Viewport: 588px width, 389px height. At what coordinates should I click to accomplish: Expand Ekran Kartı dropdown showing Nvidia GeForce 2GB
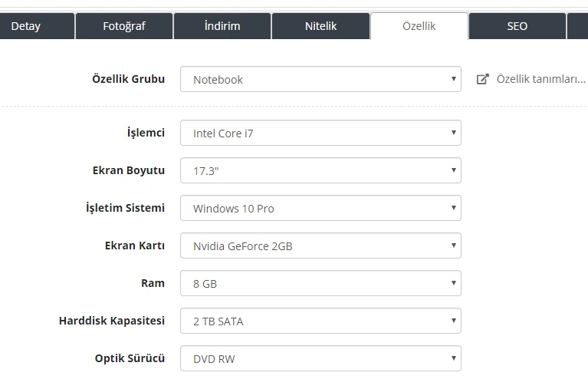[320, 246]
